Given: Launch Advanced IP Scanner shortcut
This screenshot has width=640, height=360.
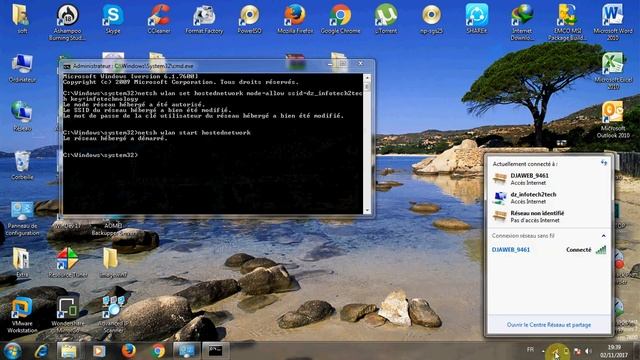Looking at the screenshot, I should click(x=113, y=315).
